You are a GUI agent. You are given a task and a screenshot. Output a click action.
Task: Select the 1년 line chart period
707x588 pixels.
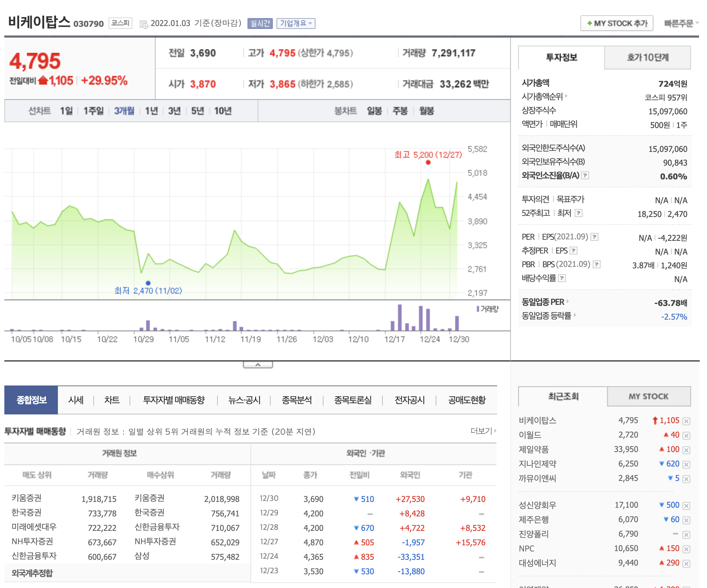tap(151, 111)
